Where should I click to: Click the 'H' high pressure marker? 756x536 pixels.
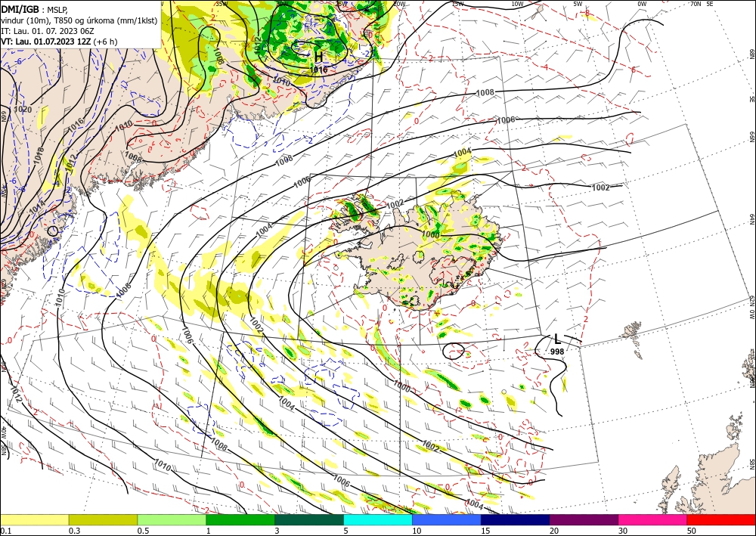pos(319,57)
